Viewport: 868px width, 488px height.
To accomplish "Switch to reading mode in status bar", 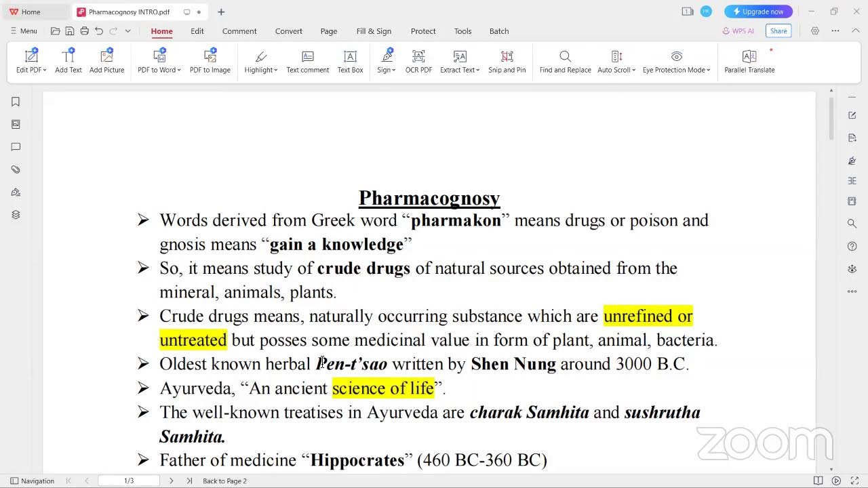I will [x=818, y=481].
